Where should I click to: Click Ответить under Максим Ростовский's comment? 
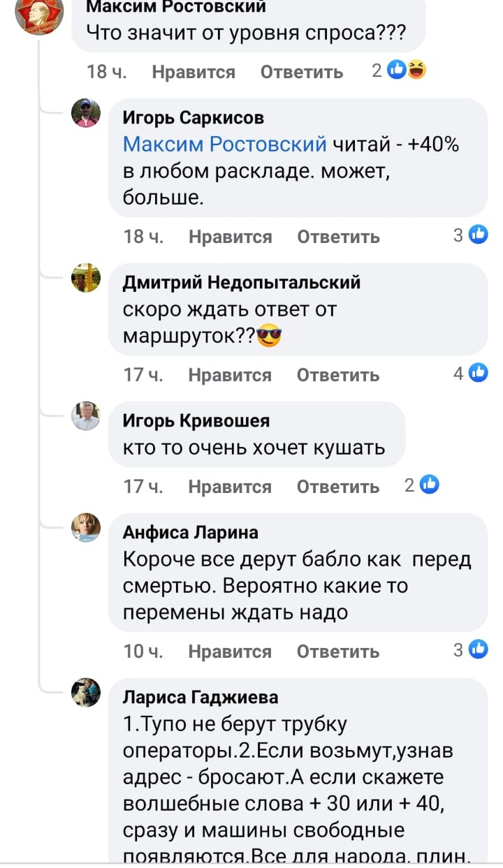tap(301, 72)
